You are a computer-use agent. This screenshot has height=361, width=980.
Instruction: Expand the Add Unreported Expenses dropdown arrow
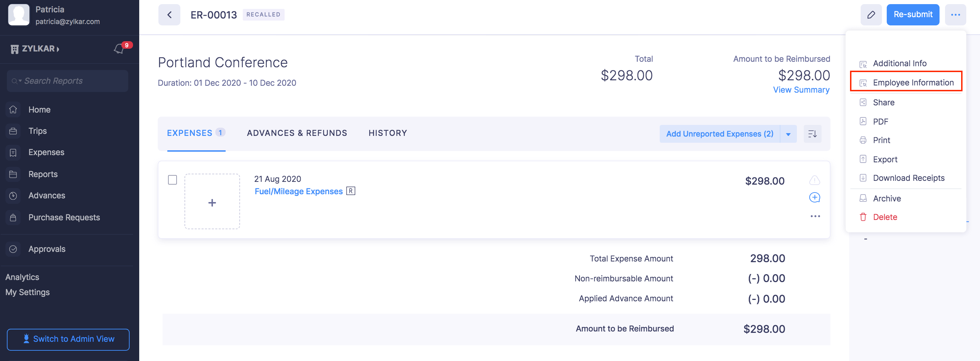click(x=788, y=134)
